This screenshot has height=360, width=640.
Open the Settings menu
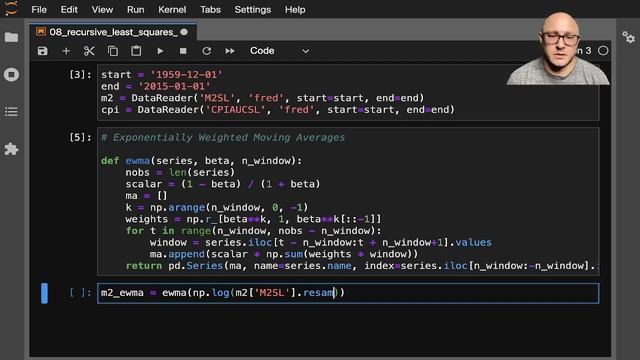pos(252,9)
